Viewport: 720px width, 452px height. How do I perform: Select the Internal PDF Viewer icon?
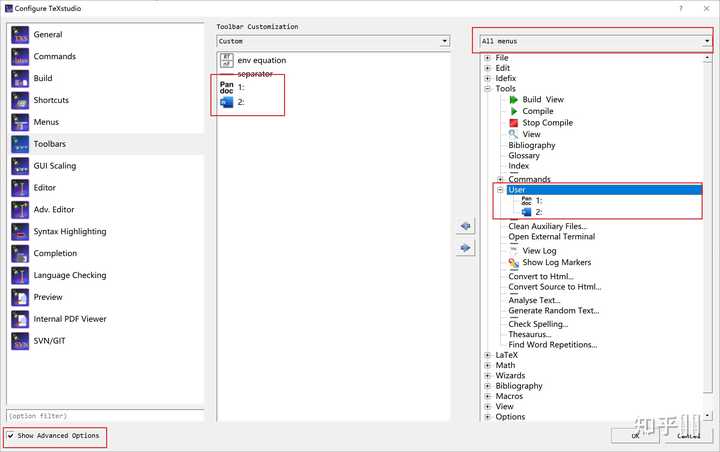20,319
